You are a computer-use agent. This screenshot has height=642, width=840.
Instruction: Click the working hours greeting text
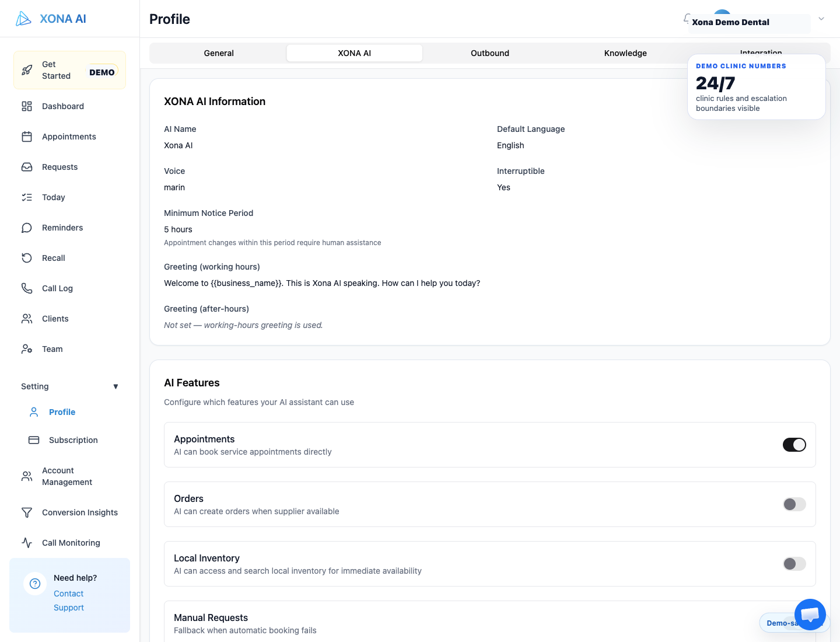tap(322, 283)
